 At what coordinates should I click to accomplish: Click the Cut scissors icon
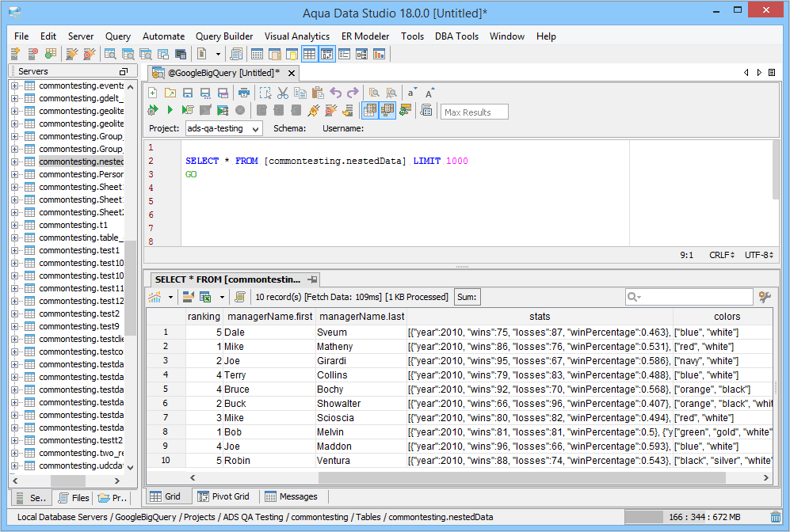tap(283, 93)
